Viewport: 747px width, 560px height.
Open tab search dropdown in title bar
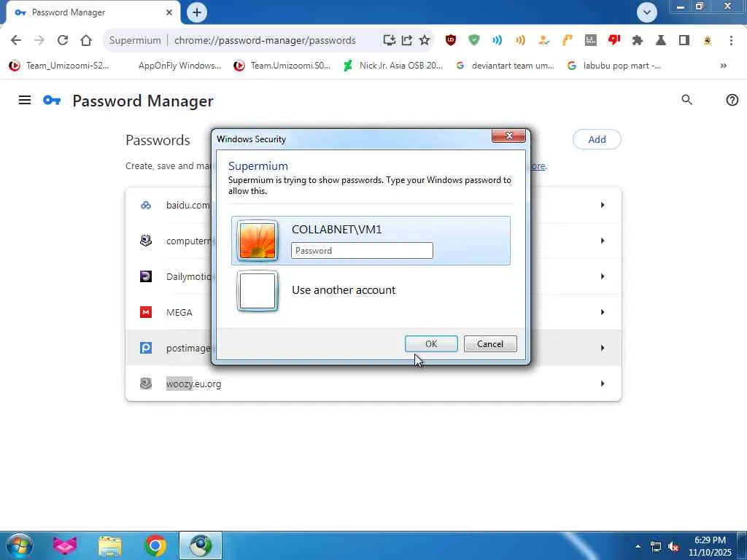647,12
